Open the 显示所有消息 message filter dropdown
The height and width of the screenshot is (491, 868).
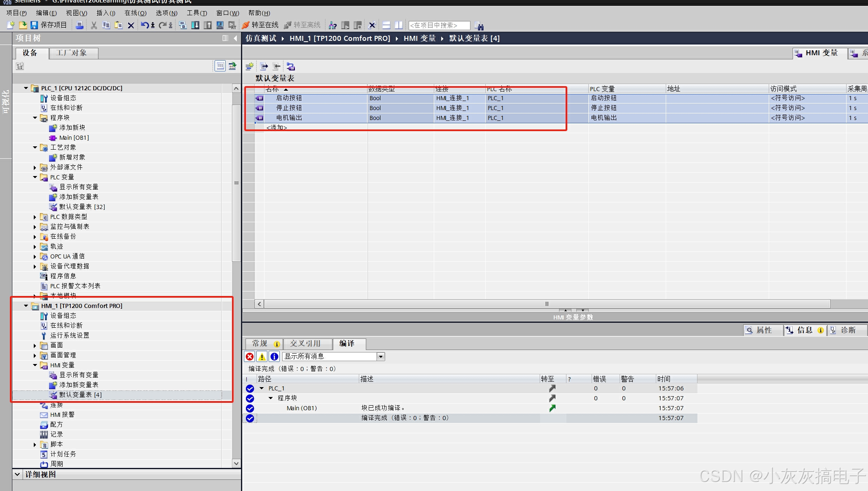[381, 357]
